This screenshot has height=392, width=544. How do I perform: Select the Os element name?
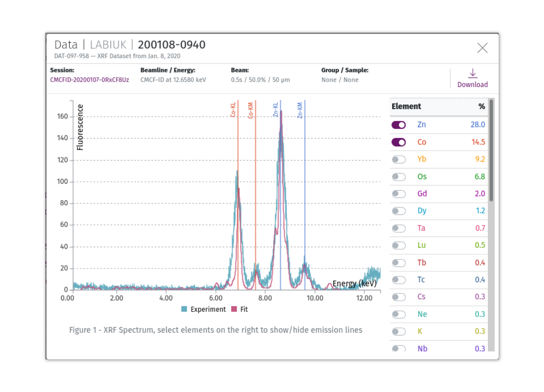422,176
